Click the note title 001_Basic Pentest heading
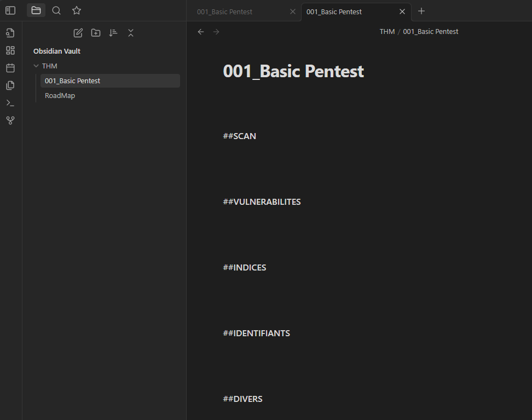Viewport: 532px width, 420px height. [293, 71]
